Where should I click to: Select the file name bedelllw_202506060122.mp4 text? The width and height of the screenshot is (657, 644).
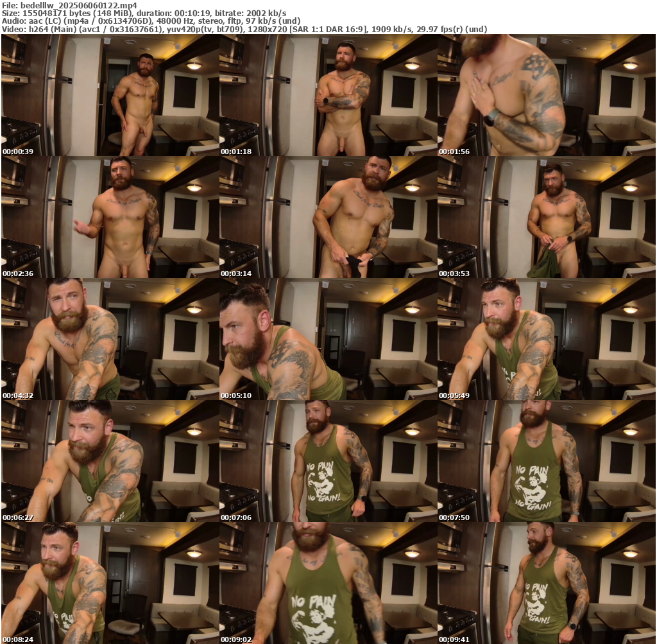(78, 5)
